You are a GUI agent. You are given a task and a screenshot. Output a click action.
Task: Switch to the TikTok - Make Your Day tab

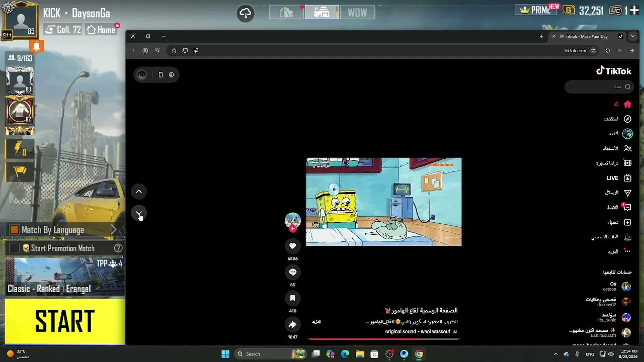click(x=587, y=36)
